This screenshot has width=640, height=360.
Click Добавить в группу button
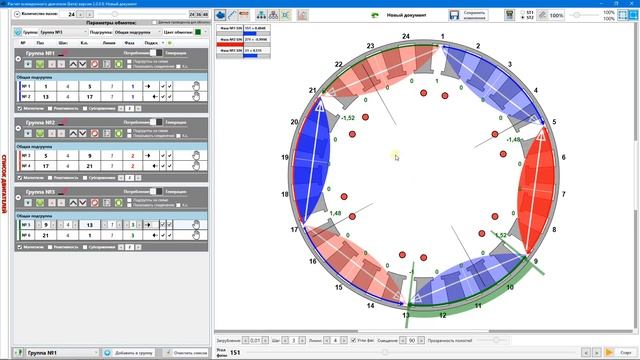(x=129, y=353)
